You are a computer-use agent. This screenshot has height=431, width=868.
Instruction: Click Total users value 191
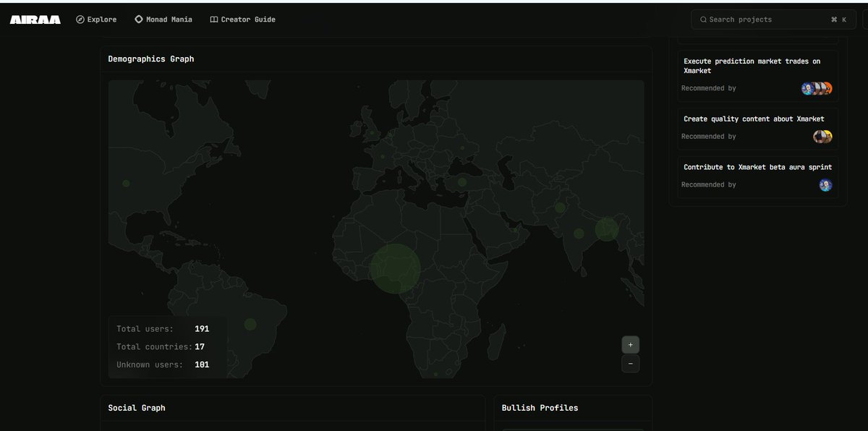pos(202,329)
